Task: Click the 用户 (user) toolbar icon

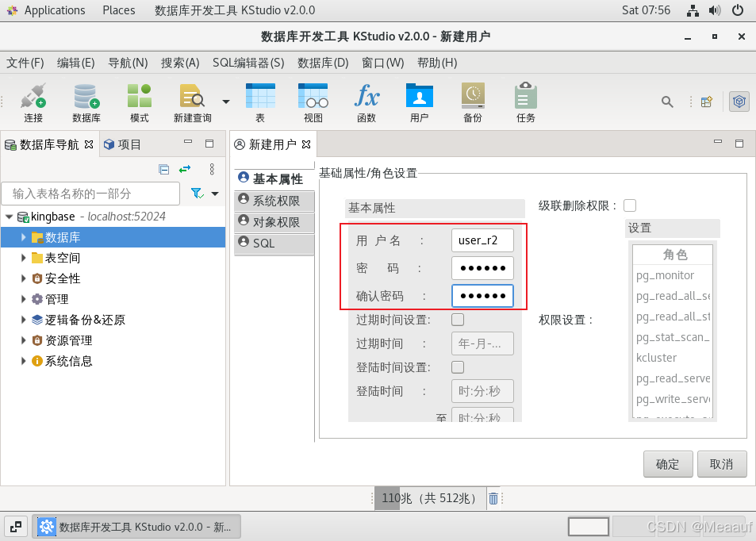Action: coord(420,102)
